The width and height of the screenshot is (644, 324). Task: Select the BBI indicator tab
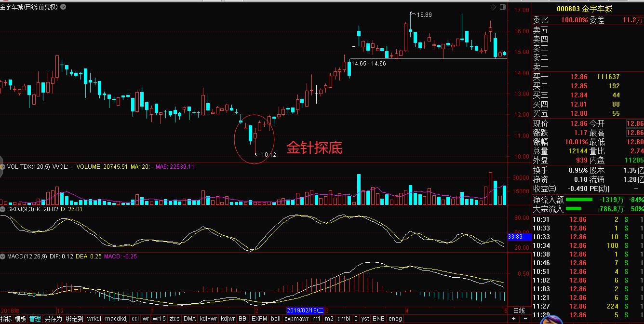(243, 319)
